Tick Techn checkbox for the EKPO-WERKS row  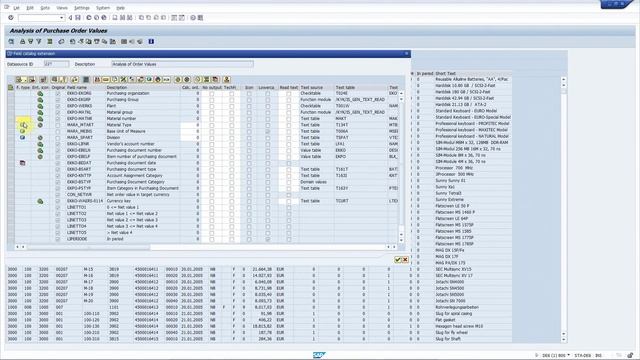(231, 106)
